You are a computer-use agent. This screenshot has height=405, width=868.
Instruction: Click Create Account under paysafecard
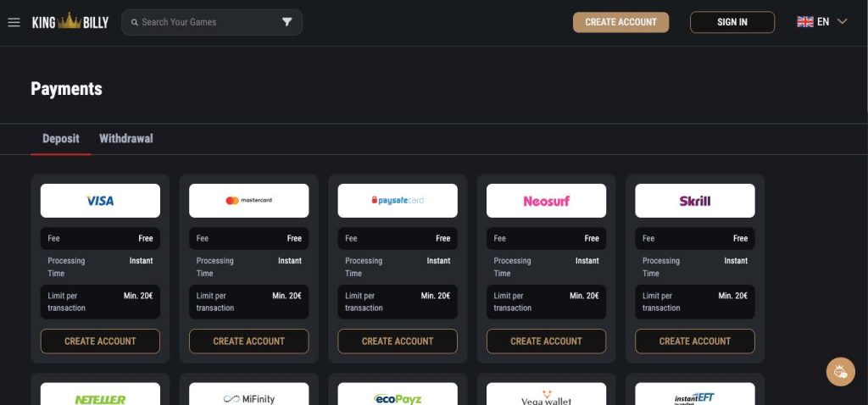(x=398, y=341)
